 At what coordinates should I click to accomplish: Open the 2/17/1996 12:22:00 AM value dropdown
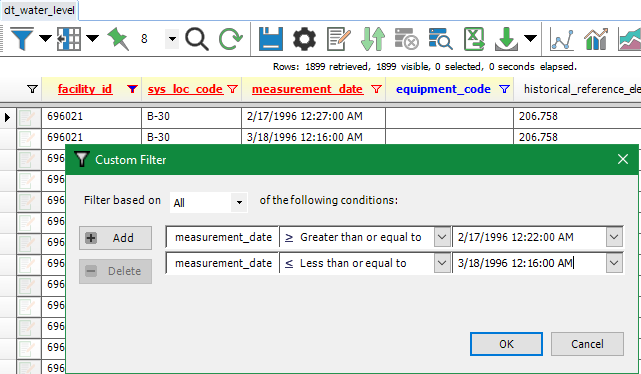click(x=614, y=237)
